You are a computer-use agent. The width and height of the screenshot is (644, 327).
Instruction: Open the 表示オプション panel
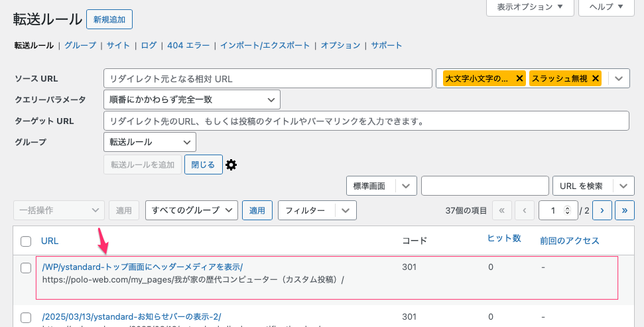tap(530, 7)
